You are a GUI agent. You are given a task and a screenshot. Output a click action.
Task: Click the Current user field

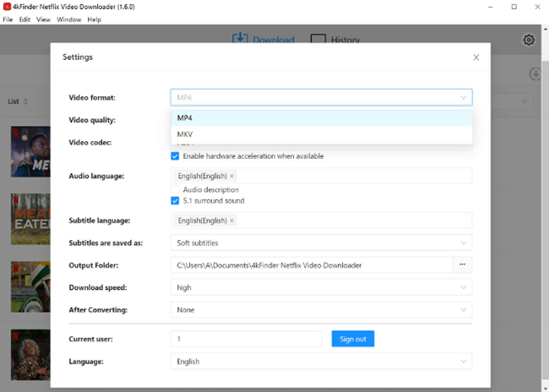point(246,339)
